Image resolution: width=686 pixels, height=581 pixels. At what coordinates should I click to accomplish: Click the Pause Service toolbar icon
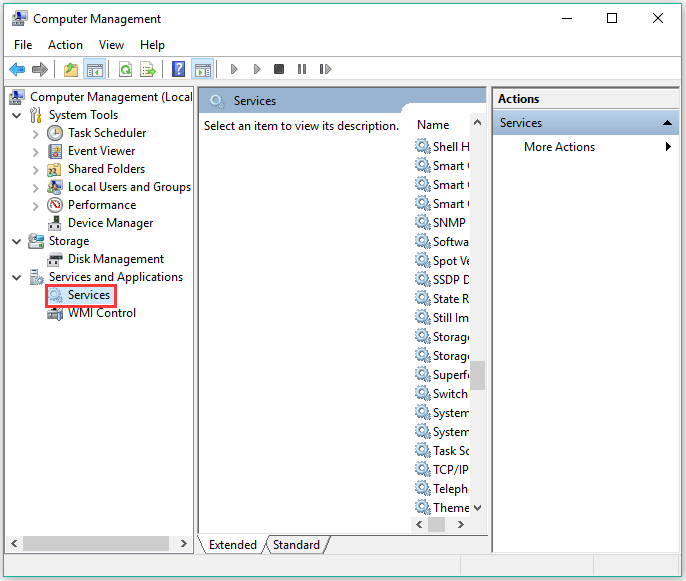[x=302, y=69]
